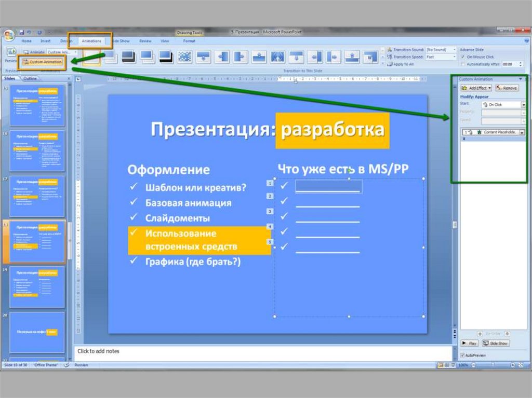Open the Insert ribbon tab
532x398 pixels.
[x=46, y=41]
